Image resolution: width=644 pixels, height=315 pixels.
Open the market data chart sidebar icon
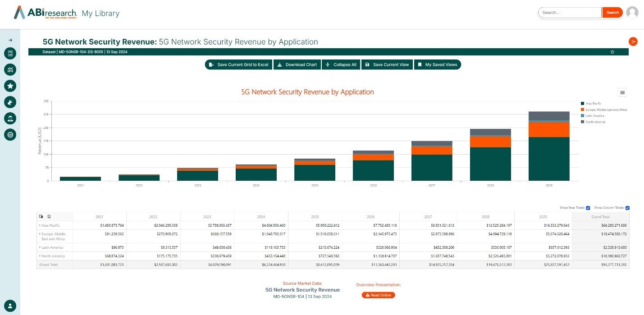[x=10, y=69]
